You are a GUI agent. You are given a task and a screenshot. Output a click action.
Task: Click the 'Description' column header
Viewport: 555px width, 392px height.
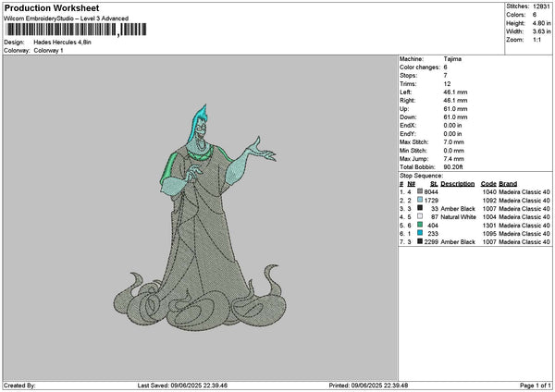coord(458,184)
